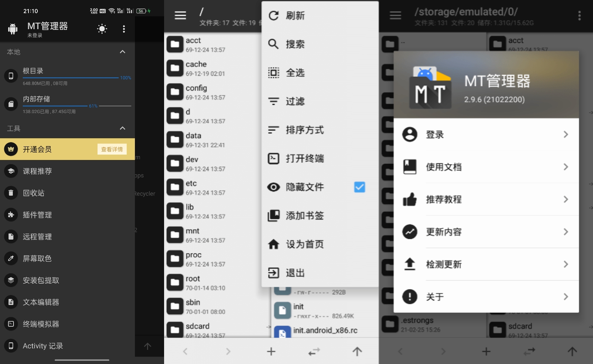The image size is (593, 364).
Task: Open 使用文档 documentation entry
Action: (486, 167)
